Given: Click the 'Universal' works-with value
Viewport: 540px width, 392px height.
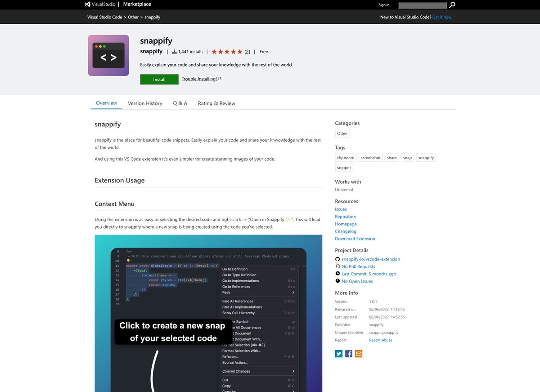Looking at the screenshot, I should [344, 189].
